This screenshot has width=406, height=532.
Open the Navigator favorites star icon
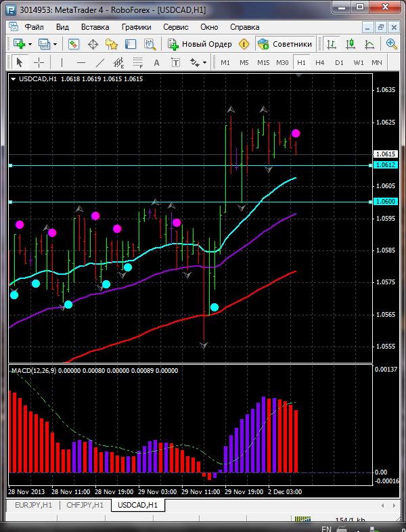point(111,44)
